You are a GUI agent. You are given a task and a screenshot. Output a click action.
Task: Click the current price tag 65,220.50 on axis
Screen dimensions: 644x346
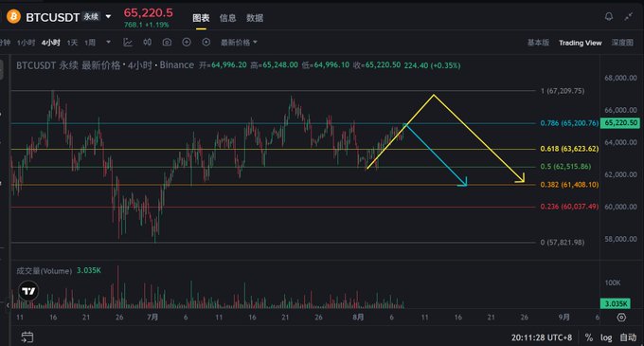[x=620, y=123]
